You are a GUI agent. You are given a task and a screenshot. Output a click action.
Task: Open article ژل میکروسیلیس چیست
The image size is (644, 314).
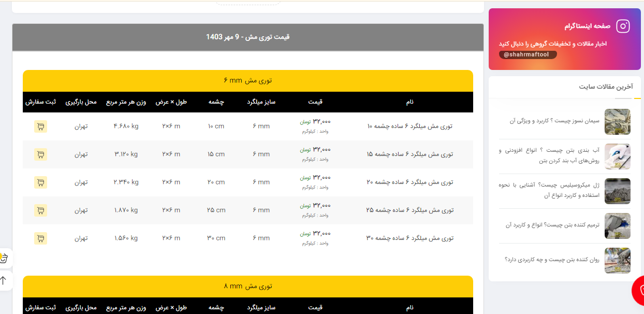(551, 190)
